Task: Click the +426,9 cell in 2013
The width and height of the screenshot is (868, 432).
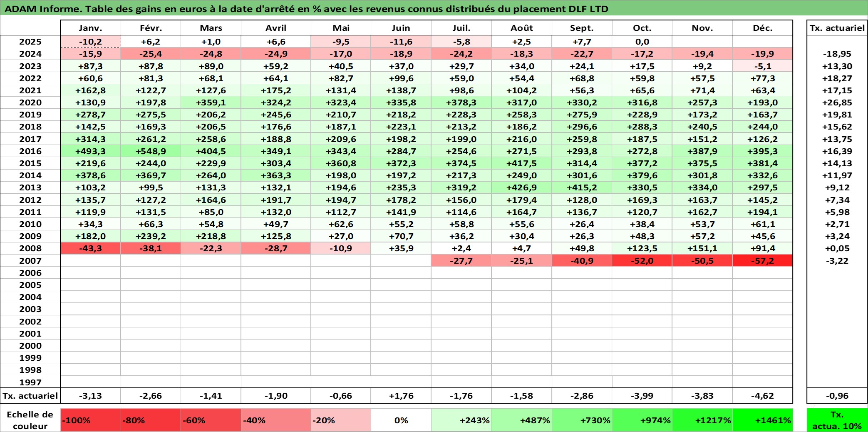Action: 521,187
